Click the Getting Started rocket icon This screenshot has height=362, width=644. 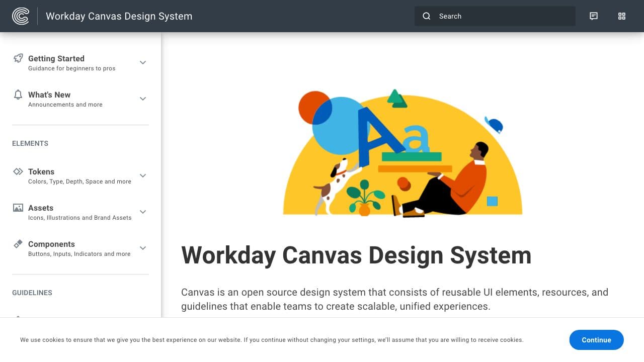coord(19,58)
